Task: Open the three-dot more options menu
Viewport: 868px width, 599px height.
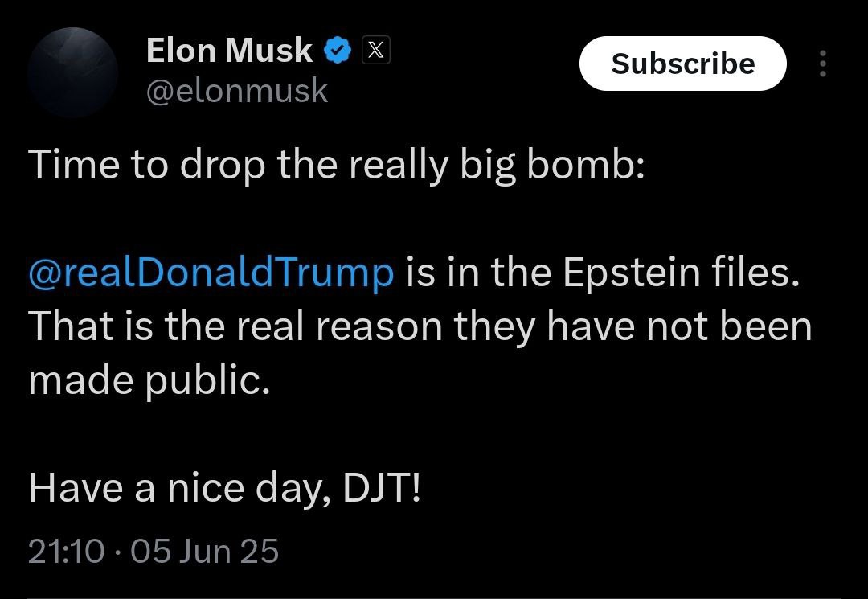Action: tap(822, 64)
